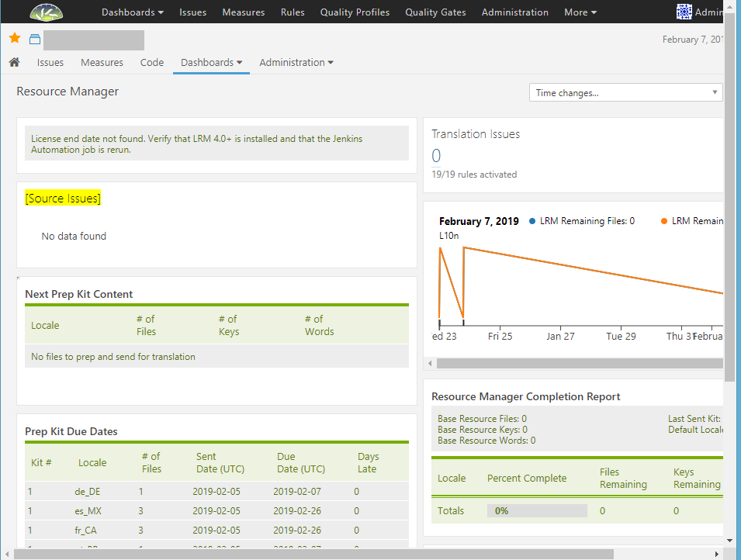Click the logo in the top navigation bar

(47, 12)
